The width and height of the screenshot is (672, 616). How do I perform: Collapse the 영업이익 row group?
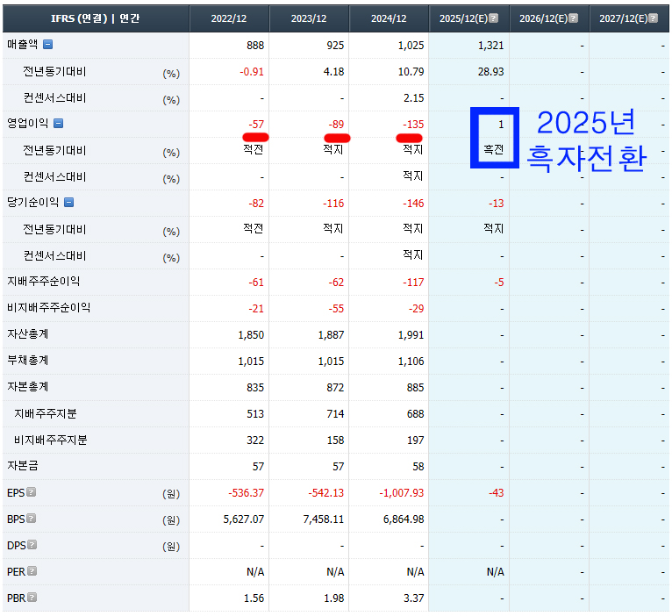[x=58, y=124]
